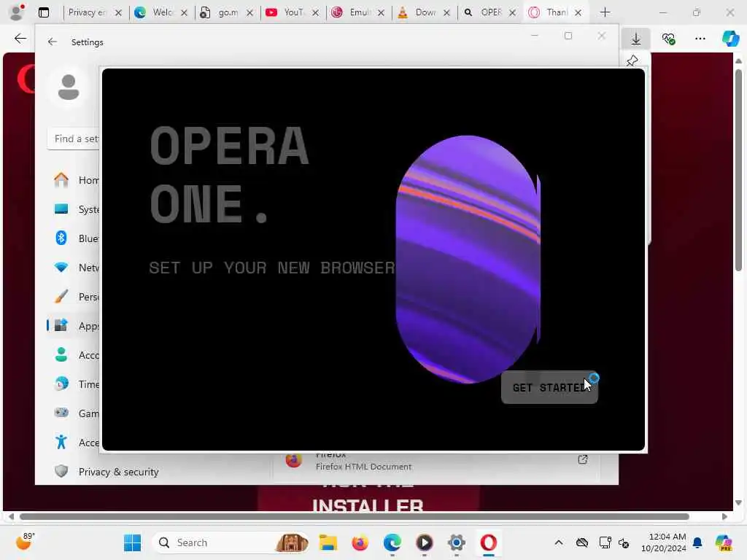The height and width of the screenshot is (560, 747).
Task: Open Settings gear from taskbar
Action: pos(457,542)
